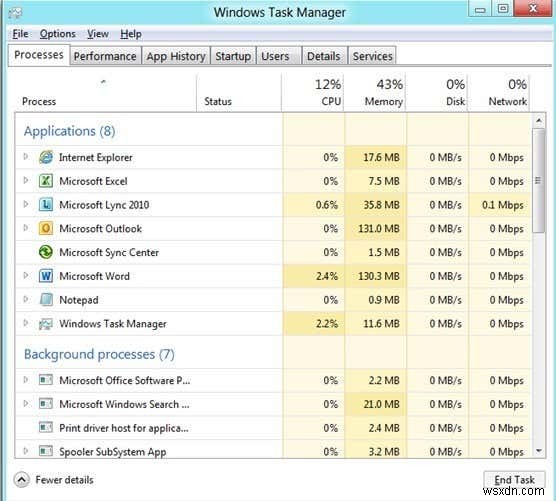Open the Options menu

click(57, 34)
